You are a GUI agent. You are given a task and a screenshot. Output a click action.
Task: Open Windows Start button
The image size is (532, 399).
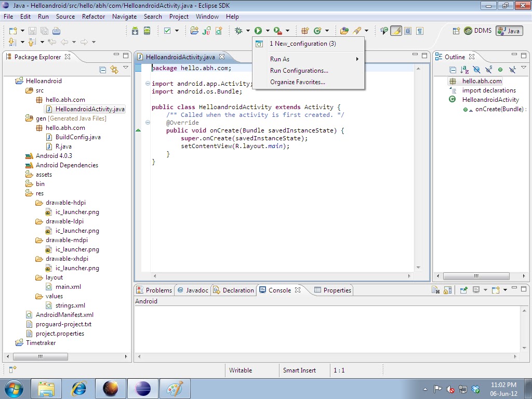click(14, 389)
